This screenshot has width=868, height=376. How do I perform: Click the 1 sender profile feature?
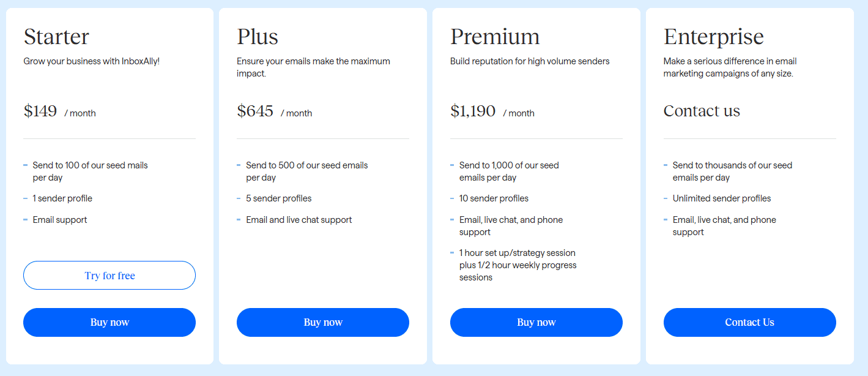(62, 198)
